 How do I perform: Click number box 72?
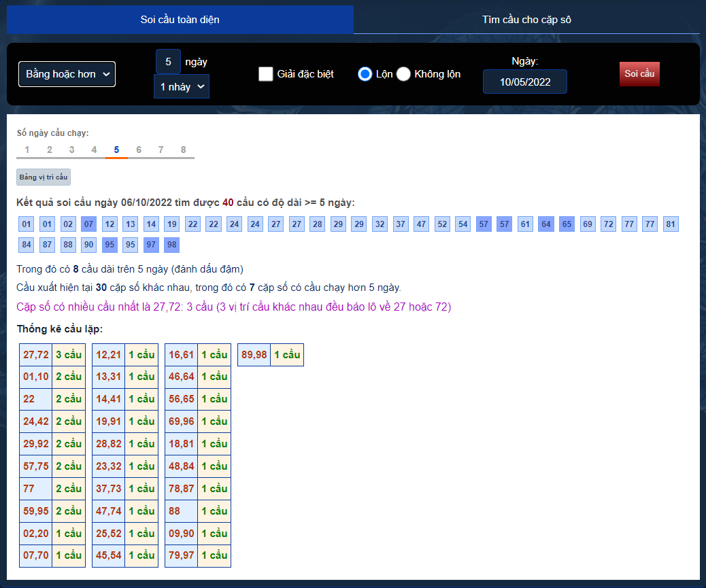point(609,224)
